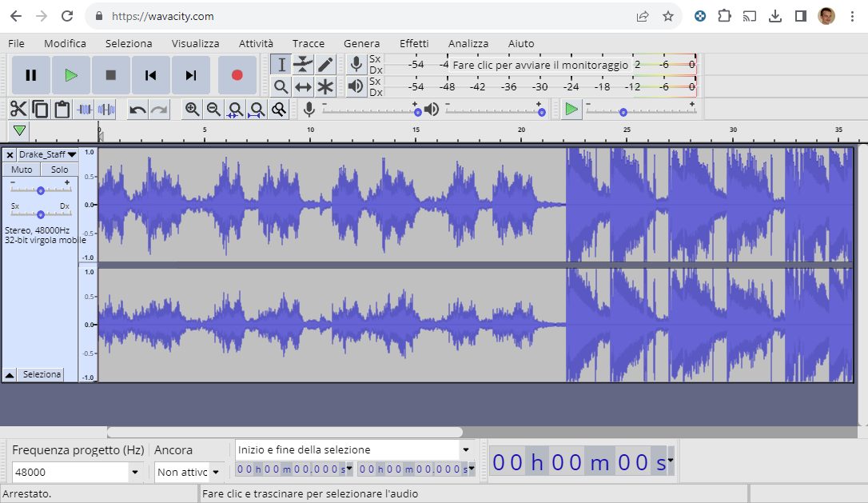
Task: Open Frequenza progetto 48000 dropdown
Action: tap(135, 472)
